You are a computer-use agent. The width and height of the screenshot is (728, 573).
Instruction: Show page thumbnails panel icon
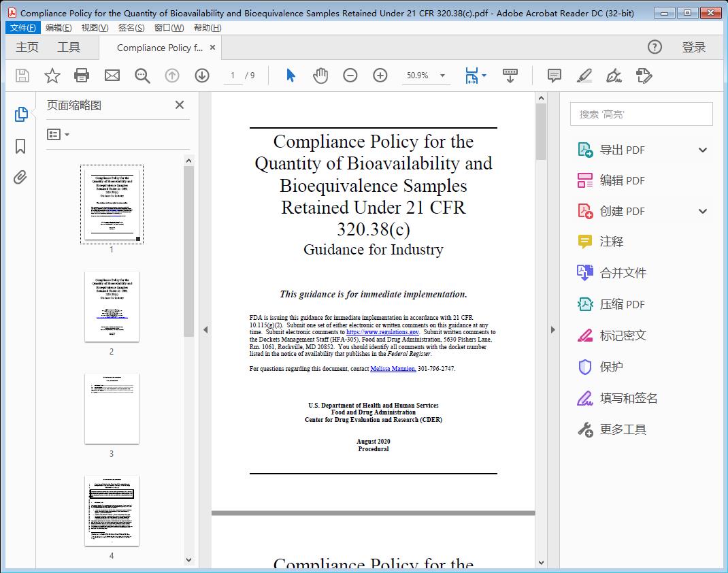[21, 114]
